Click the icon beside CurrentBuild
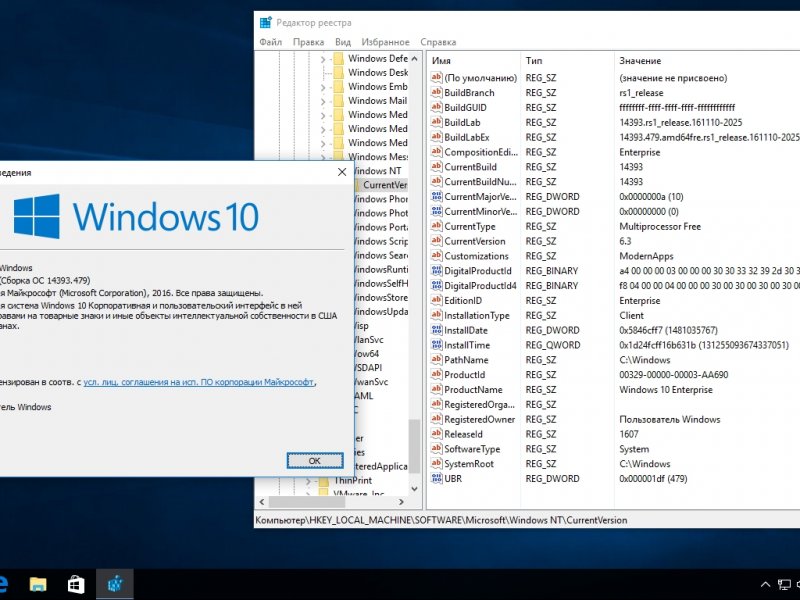This screenshot has height=600, width=800. (436, 166)
